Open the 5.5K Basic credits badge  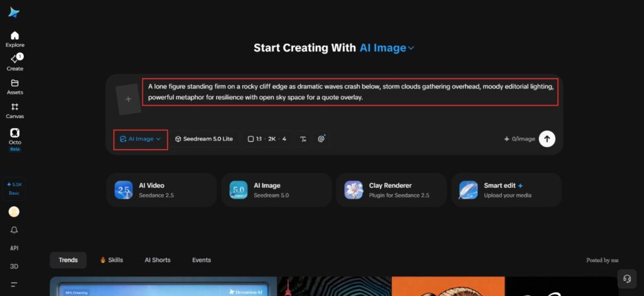click(14, 189)
